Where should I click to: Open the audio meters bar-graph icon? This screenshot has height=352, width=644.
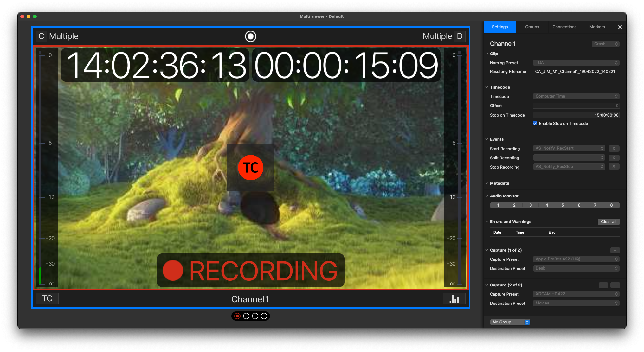coord(454,299)
